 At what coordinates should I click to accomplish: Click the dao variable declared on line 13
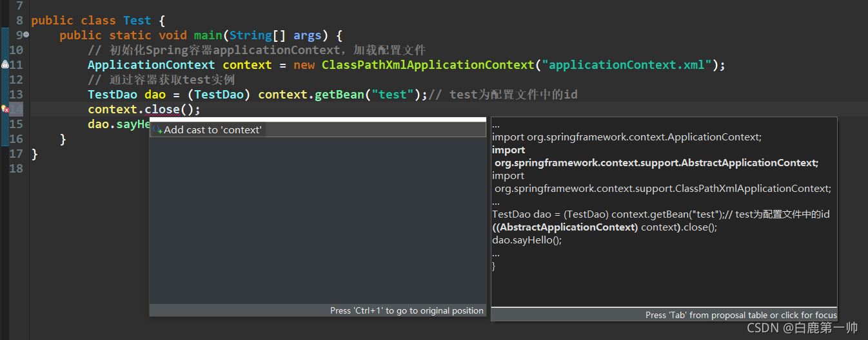(155, 95)
